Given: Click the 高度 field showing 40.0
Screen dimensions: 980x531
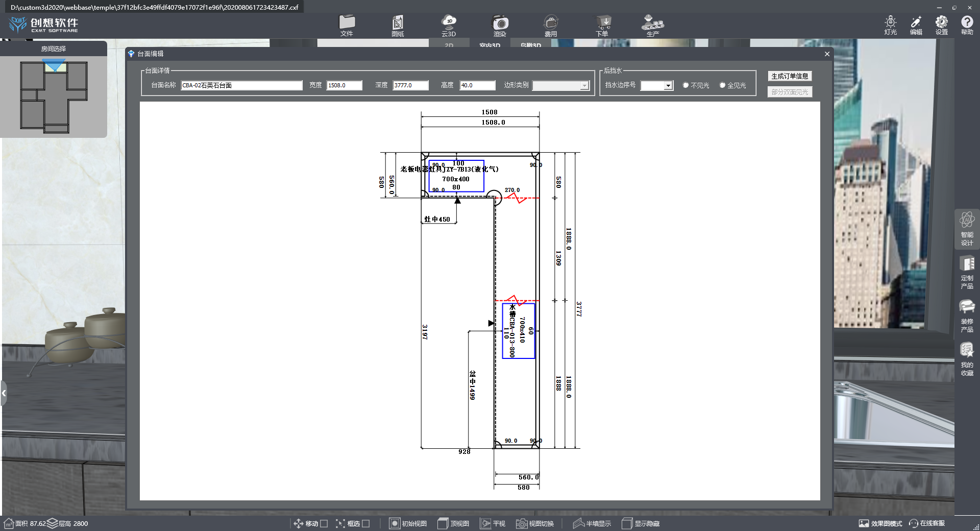Looking at the screenshot, I should click(x=477, y=85).
